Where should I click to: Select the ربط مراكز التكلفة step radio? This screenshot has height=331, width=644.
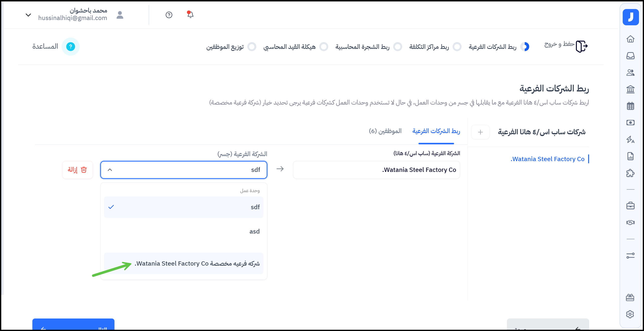coord(457,47)
